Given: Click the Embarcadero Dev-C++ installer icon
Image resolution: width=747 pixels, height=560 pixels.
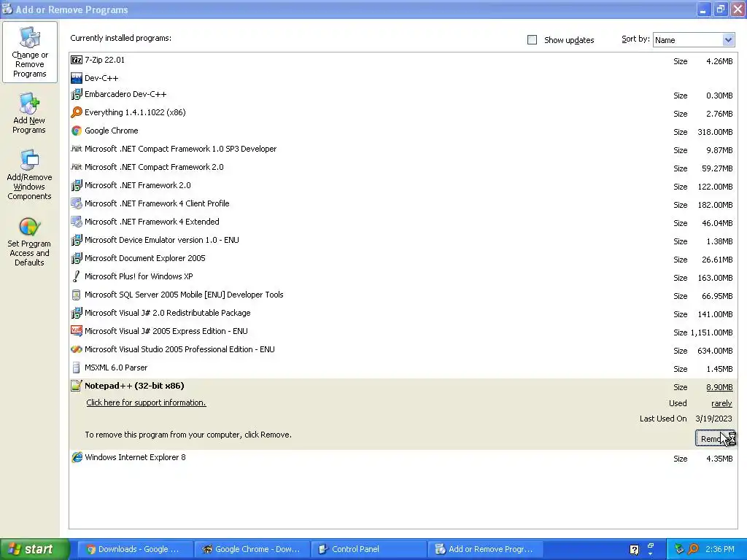Looking at the screenshot, I should coord(76,94).
